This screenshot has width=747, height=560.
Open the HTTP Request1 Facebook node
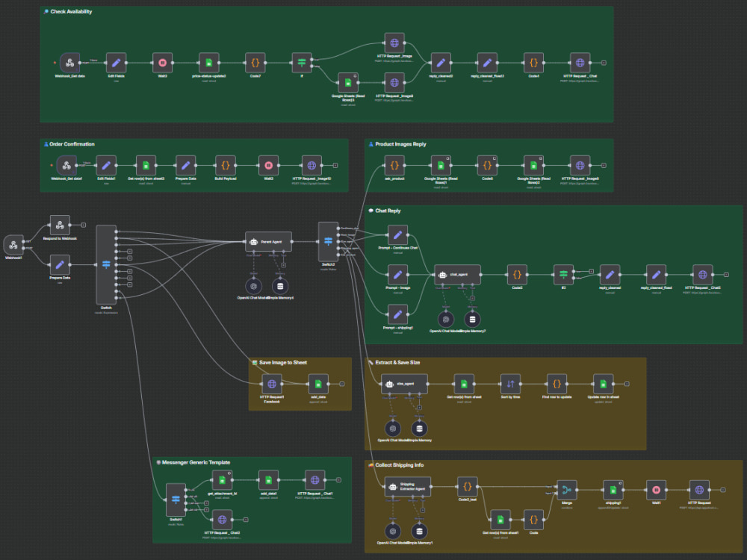pyautogui.click(x=272, y=384)
